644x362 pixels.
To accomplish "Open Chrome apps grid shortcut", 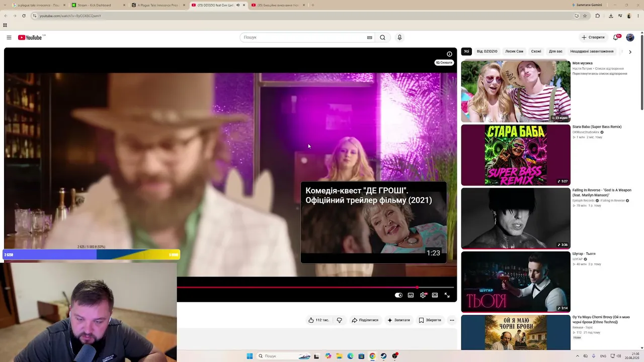I will pos(5,25).
